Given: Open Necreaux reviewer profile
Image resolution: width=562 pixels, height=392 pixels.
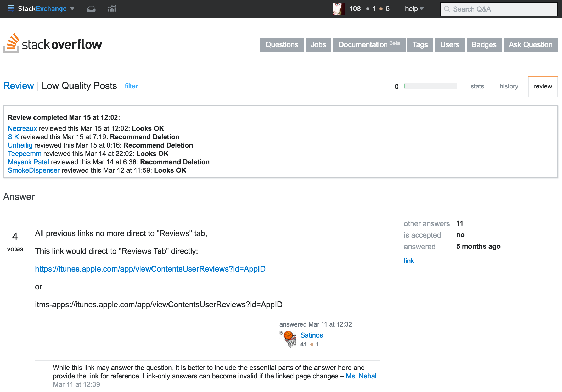Looking at the screenshot, I should [x=23, y=128].
